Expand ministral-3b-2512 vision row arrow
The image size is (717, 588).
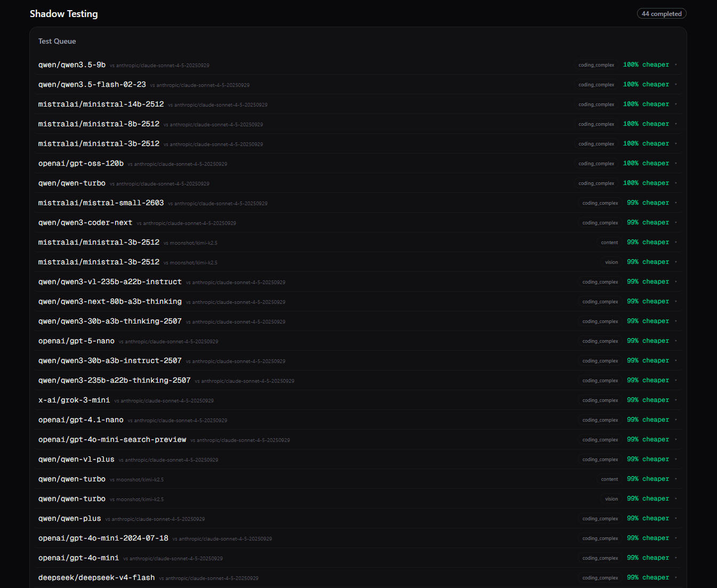[x=676, y=262]
